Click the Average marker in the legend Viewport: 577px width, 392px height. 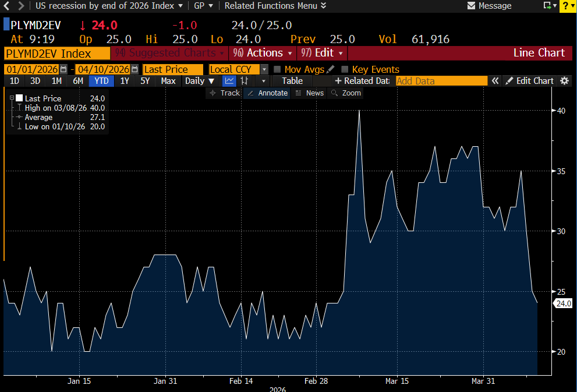(x=19, y=117)
